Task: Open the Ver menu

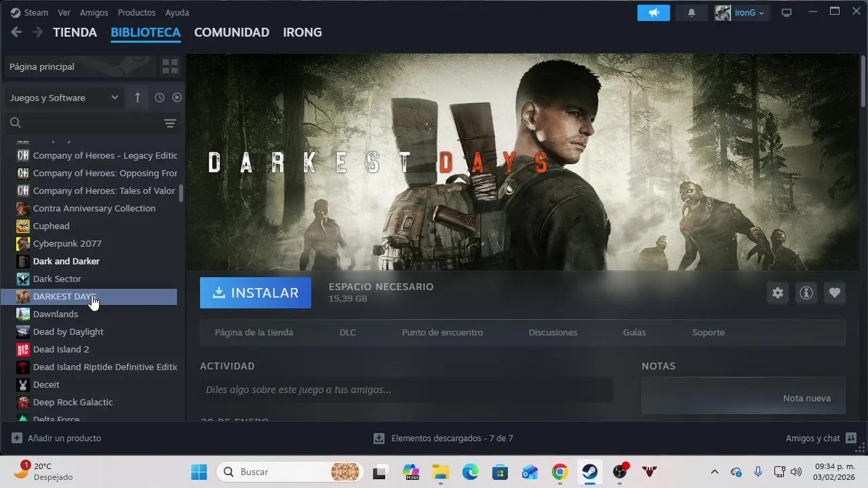Action: click(64, 12)
